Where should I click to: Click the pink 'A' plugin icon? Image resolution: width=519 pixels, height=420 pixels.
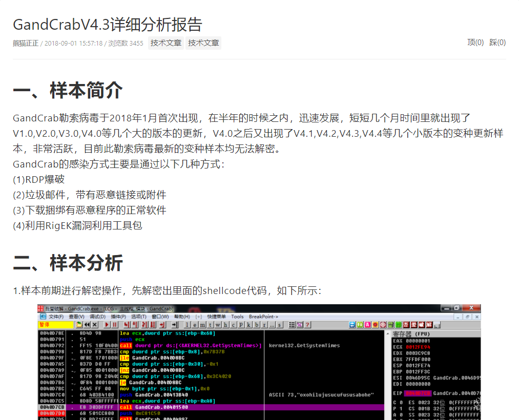(367, 325)
